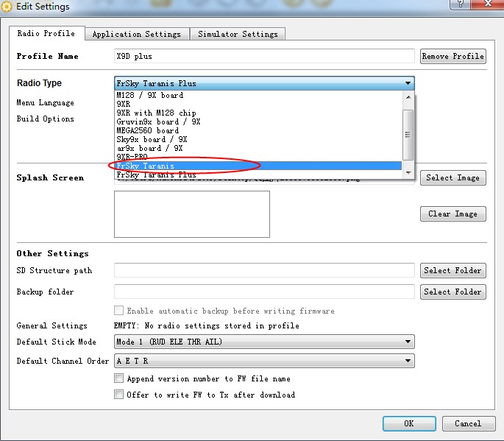This screenshot has width=504, height=441.
Task: Select the 9XR radio option
Action: [x=258, y=104]
